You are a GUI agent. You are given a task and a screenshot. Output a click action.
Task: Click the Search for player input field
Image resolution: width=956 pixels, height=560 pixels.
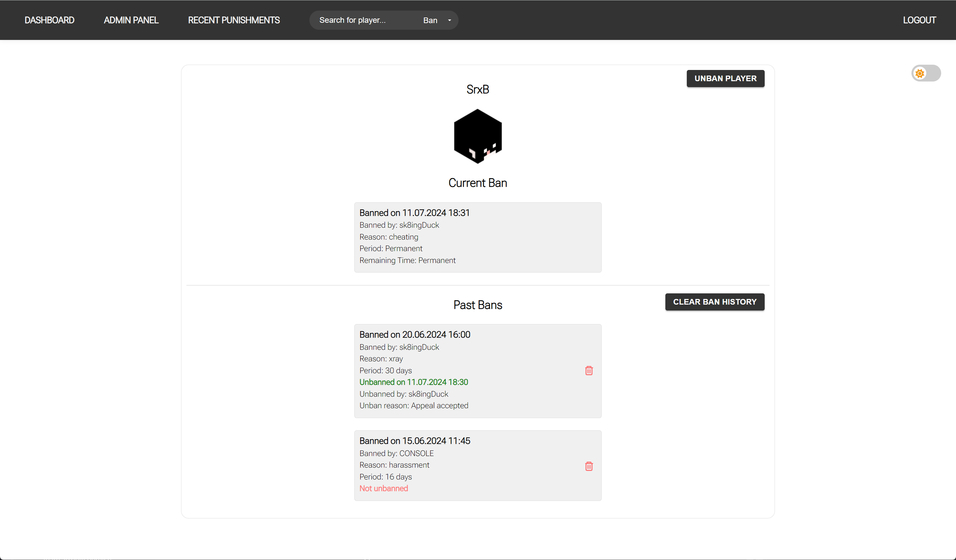coord(360,20)
